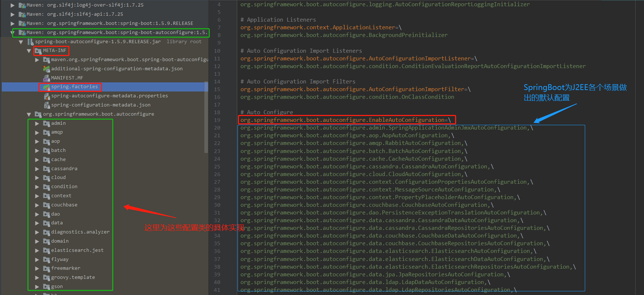Screen dimensions: 644x295
Task: Click the AutoConfigurationImportListener key line
Action: (359, 59)
